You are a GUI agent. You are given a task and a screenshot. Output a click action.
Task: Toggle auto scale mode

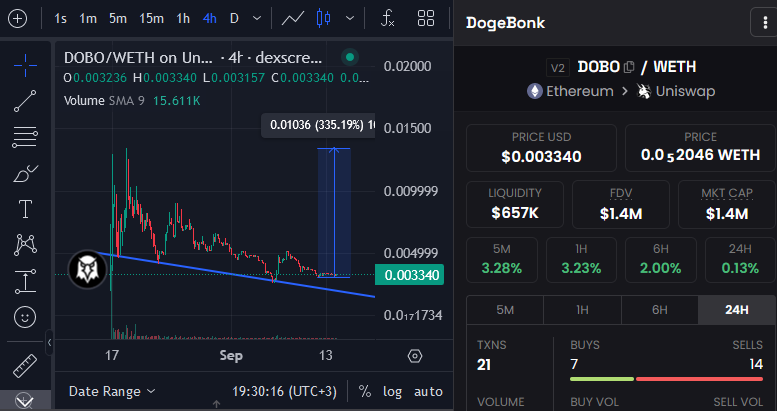point(428,392)
